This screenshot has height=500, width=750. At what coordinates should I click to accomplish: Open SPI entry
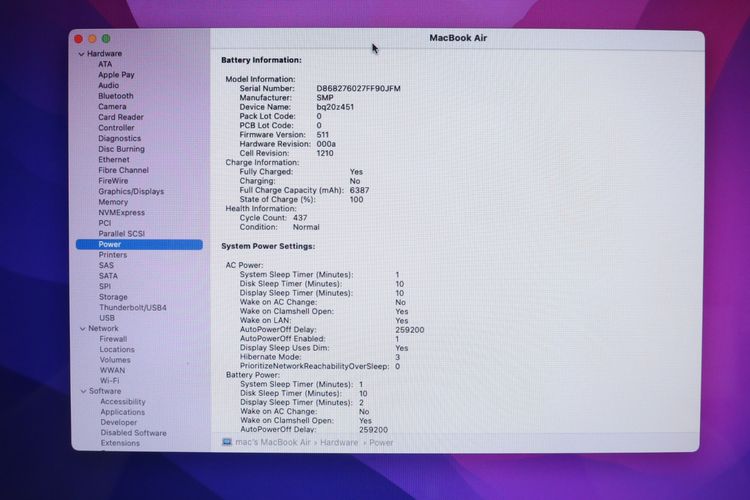click(x=105, y=287)
